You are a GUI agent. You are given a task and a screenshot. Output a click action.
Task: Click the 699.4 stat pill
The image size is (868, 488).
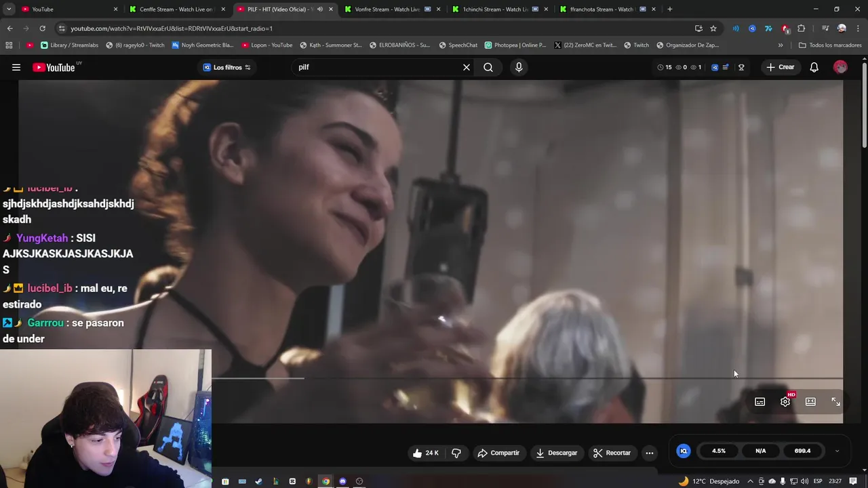pos(803,451)
